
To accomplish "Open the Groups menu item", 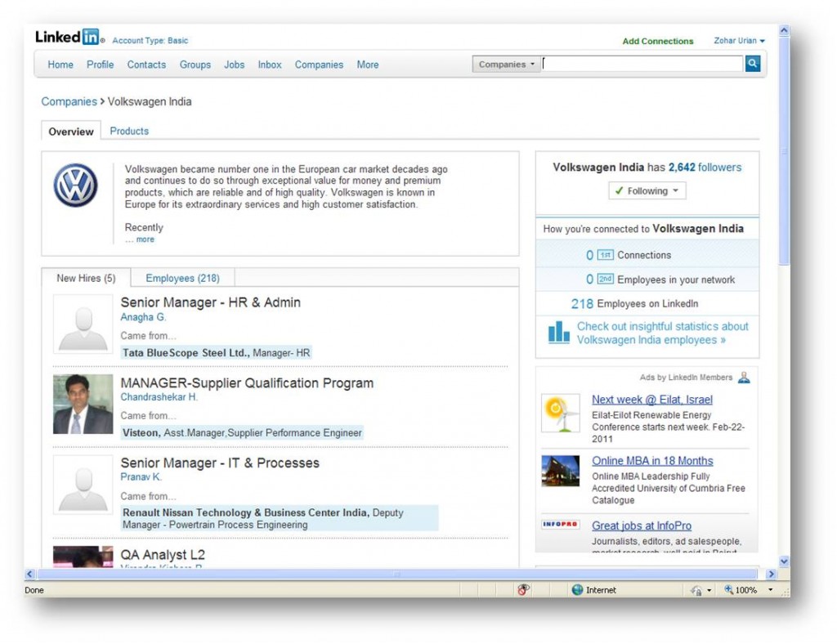I will pos(195,65).
